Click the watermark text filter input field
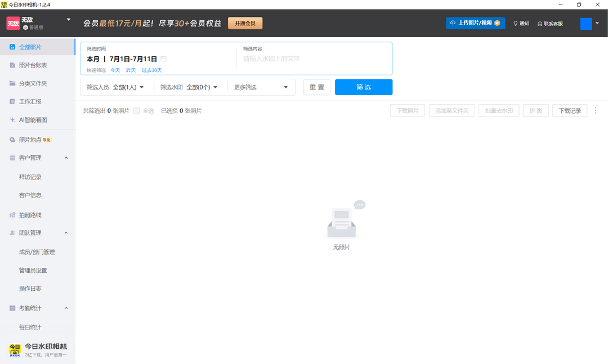Image resolution: width=608 pixels, height=364 pixels. [x=313, y=59]
